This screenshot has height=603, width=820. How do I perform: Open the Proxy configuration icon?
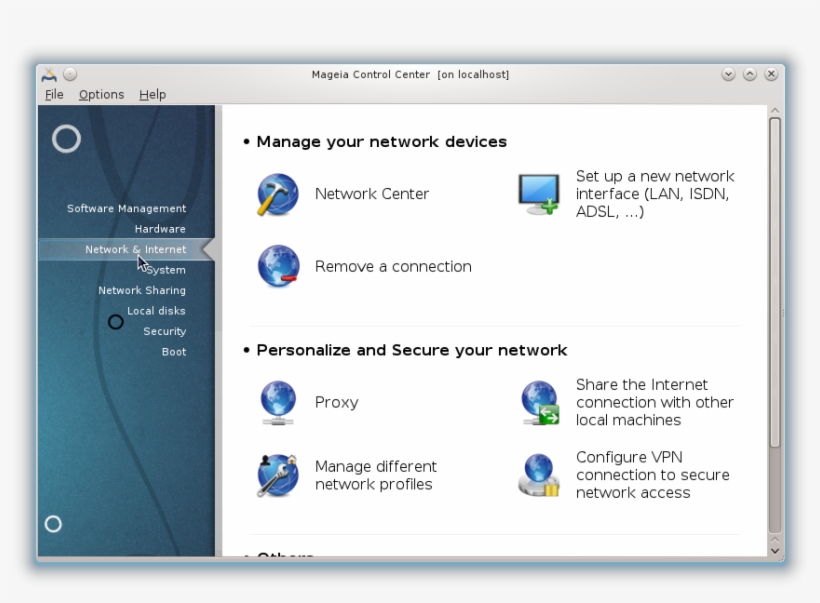pos(277,402)
